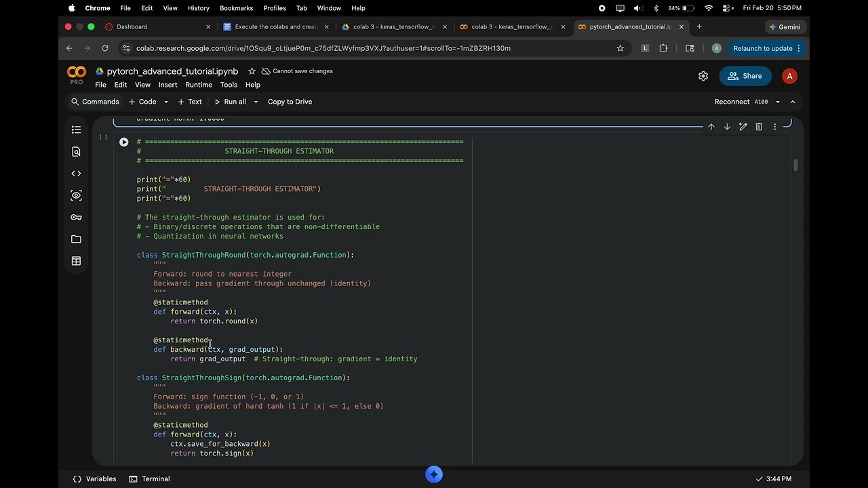Open Bookmarks in macOS menu bar

tap(236, 8)
